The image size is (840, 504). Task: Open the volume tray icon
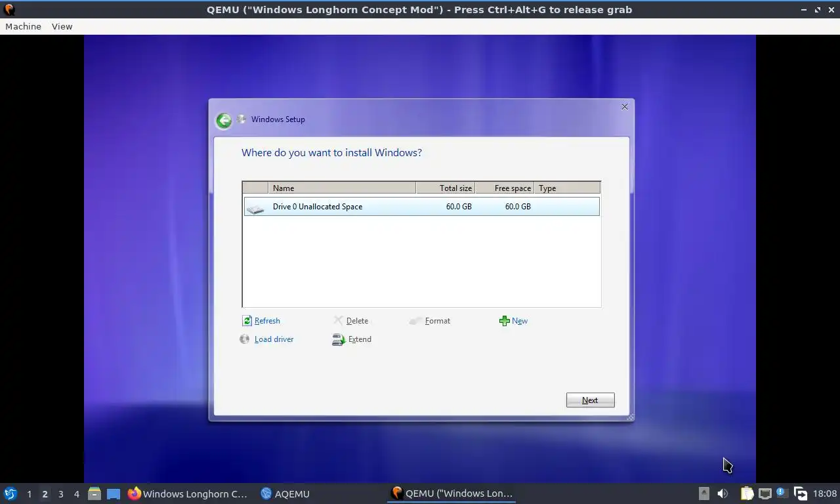pyautogui.click(x=723, y=493)
